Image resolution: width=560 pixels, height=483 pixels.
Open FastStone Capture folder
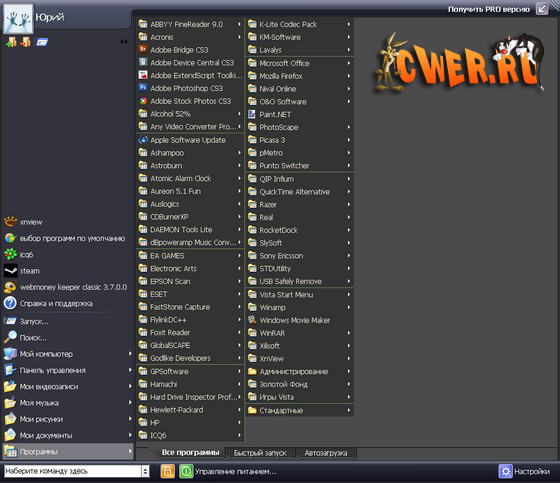[x=190, y=307]
